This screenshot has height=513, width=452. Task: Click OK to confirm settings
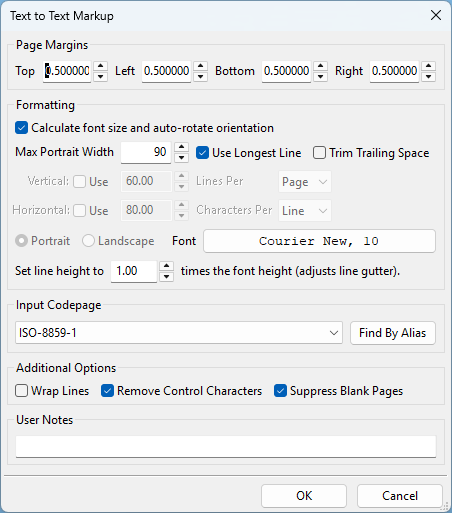click(304, 496)
